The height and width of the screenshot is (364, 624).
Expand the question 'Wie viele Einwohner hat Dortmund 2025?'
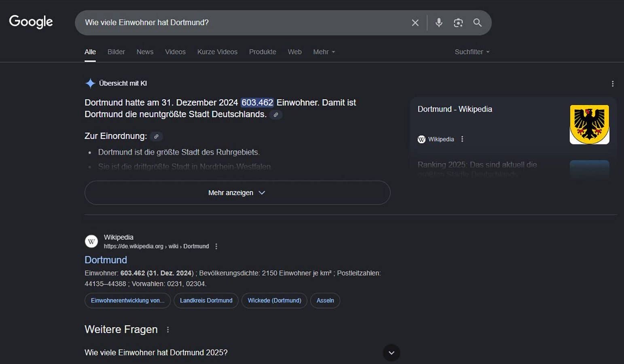[x=391, y=353]
